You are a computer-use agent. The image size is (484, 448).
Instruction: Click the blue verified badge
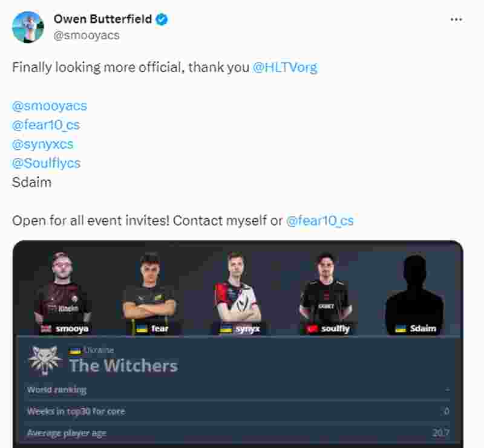162,19
